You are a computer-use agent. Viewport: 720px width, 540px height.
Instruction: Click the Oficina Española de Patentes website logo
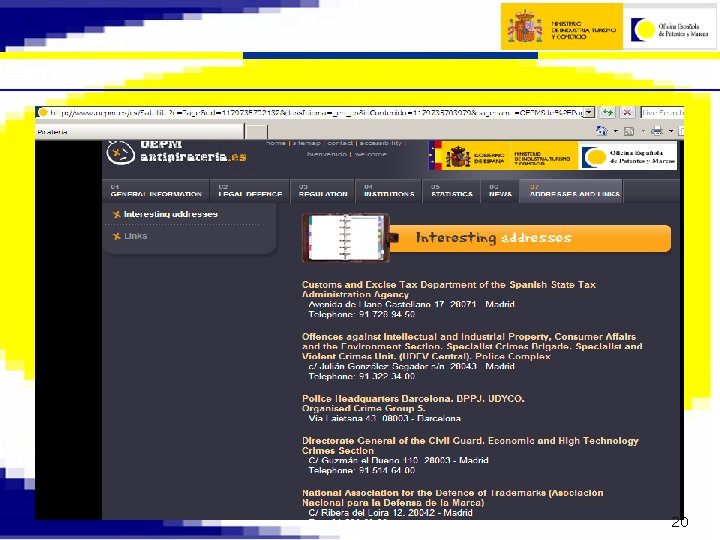click(x=628, y=157)
